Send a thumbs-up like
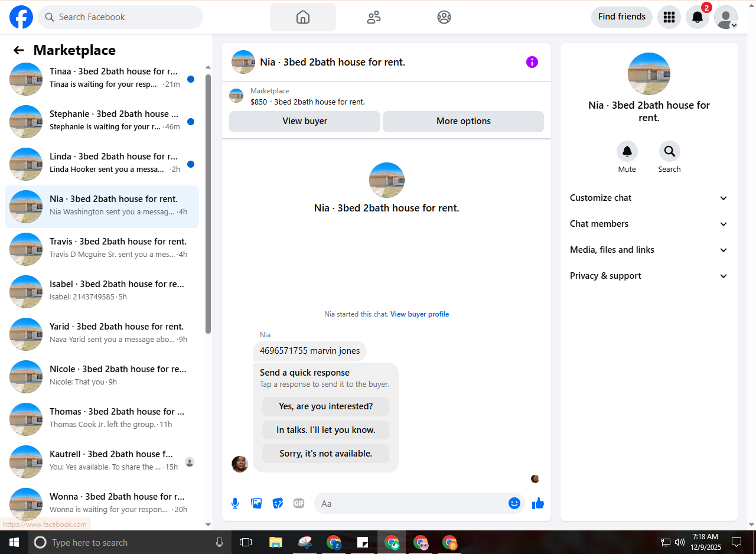 [538, 503]
